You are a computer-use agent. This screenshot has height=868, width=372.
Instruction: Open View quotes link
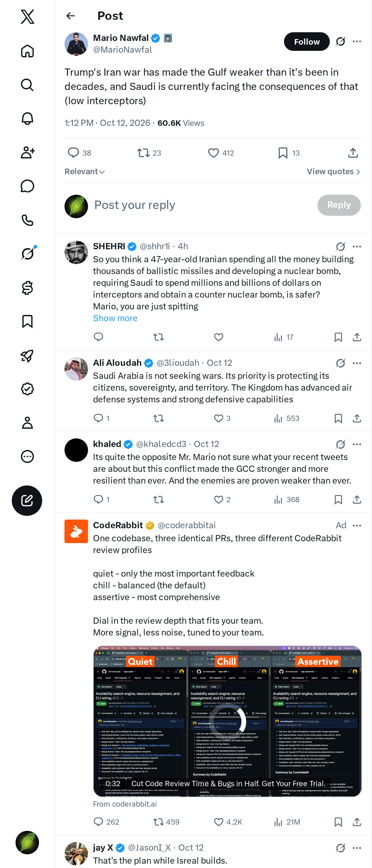pyautogui.click(x=334, y=171)
